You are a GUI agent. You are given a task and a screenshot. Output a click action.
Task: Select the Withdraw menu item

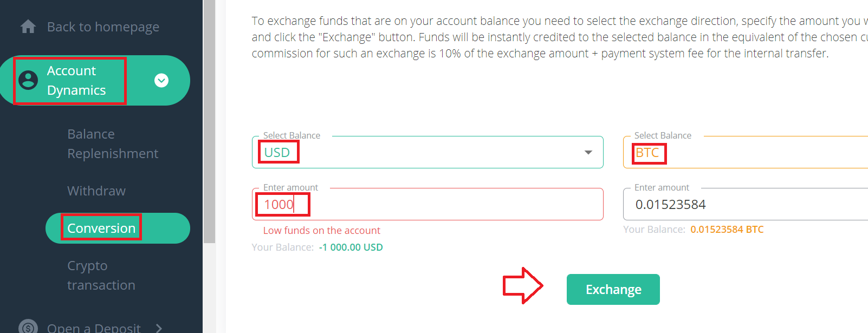point(96,191)
